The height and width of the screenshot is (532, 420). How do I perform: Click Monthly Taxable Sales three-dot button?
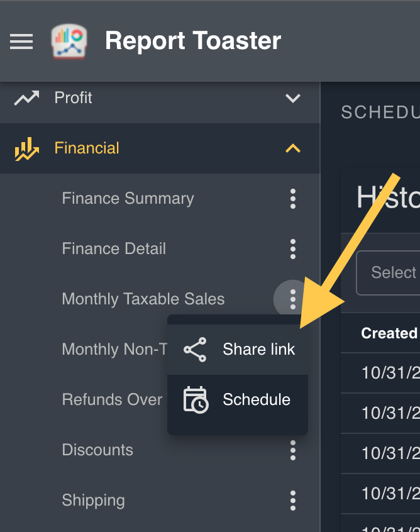click(292, 299)
